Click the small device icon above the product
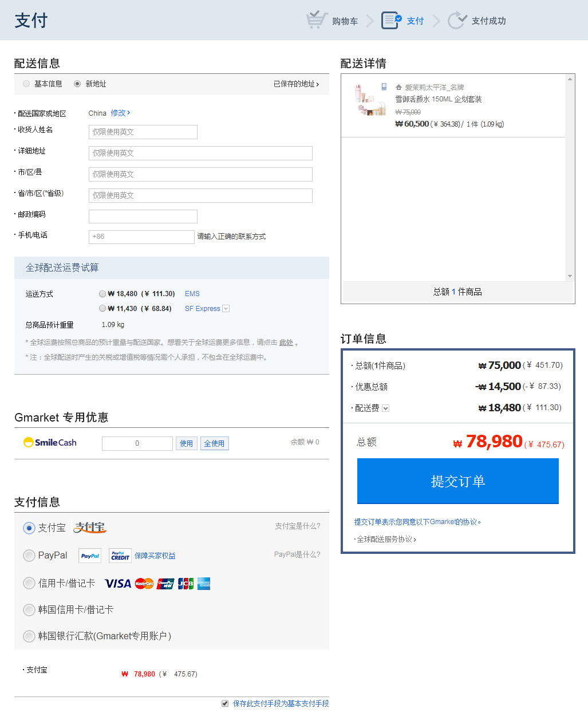588x720 pixels. (x=384, y=87)
